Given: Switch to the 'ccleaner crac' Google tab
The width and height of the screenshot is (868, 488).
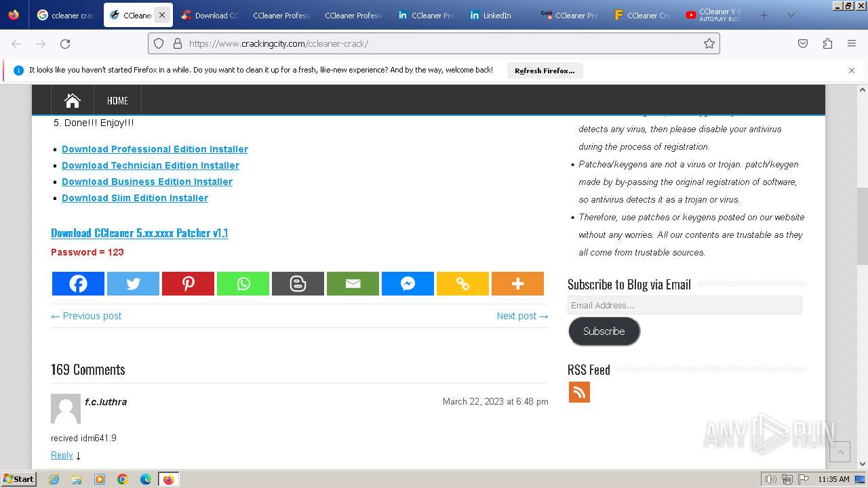Looking at the screenshot, I should (66, 15).
